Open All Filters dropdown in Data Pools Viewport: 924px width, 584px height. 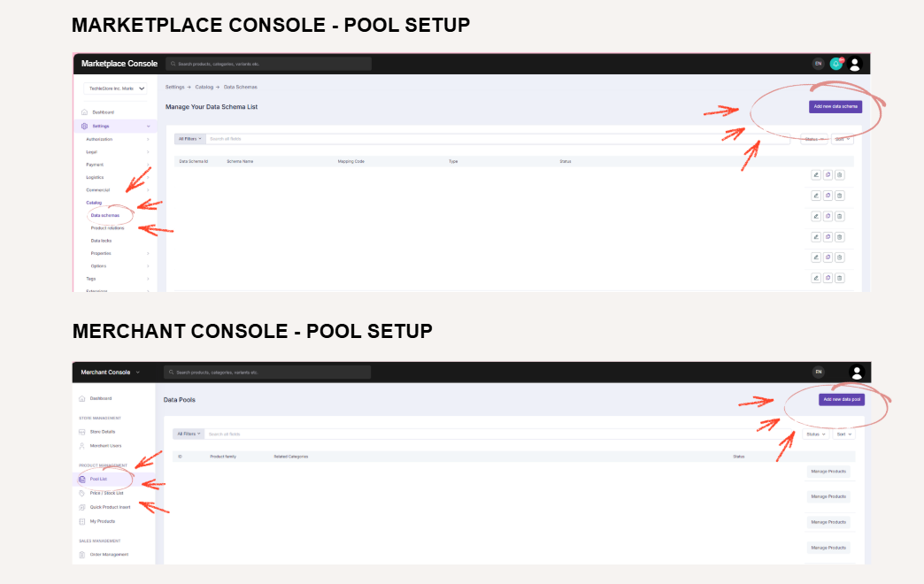click(x=189, y=434)
